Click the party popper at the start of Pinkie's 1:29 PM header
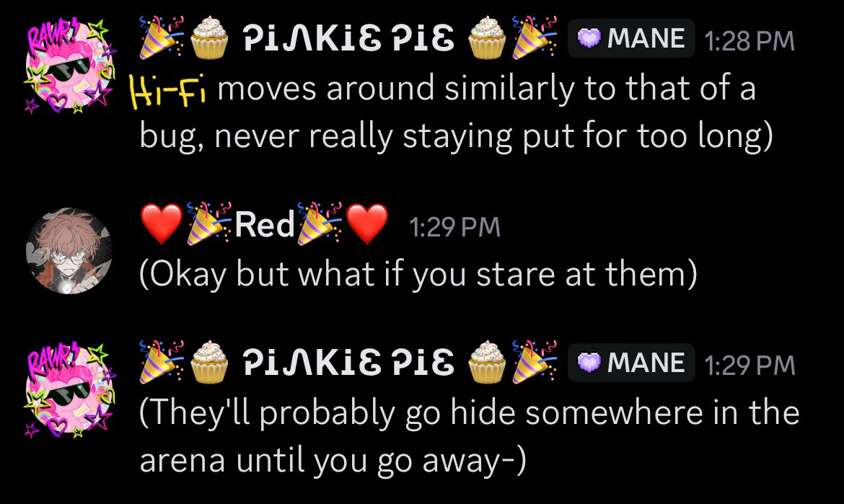The width and height of the screenshot is (844, 504). (x=161, y=361)
